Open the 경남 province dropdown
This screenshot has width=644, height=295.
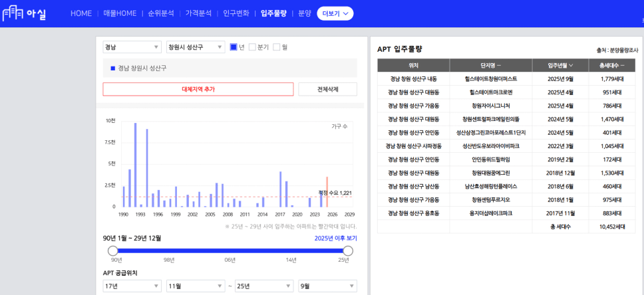[x=132, y=47]
